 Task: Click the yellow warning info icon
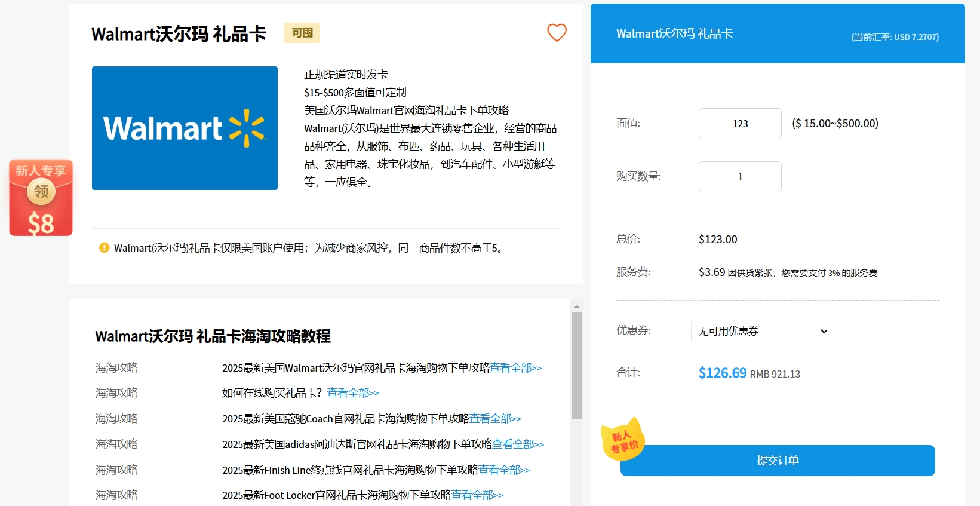[104, 247]
